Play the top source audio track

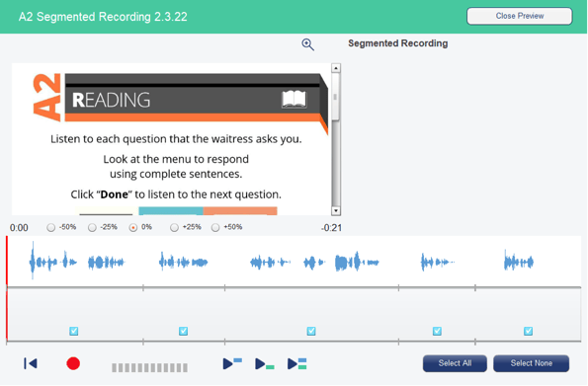(232, 363)
